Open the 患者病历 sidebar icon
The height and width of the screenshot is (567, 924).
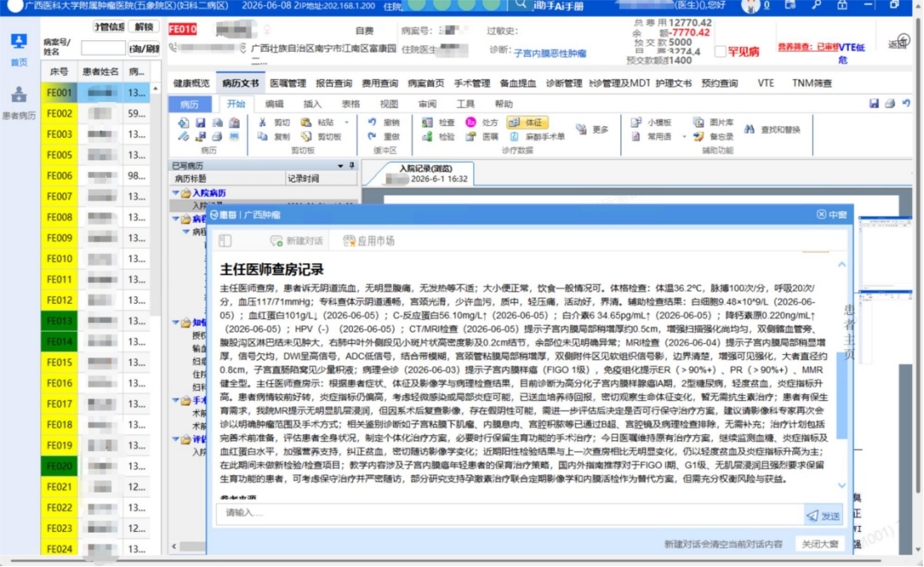(19, 95)
